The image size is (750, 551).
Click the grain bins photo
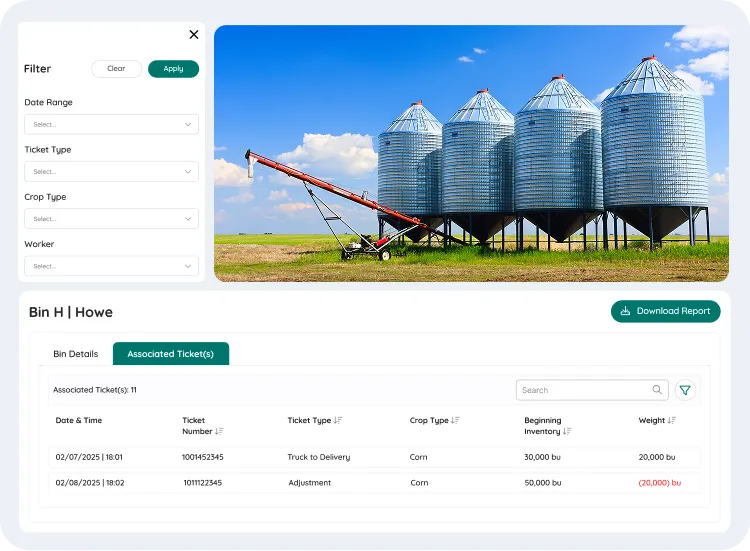point(471,154)
